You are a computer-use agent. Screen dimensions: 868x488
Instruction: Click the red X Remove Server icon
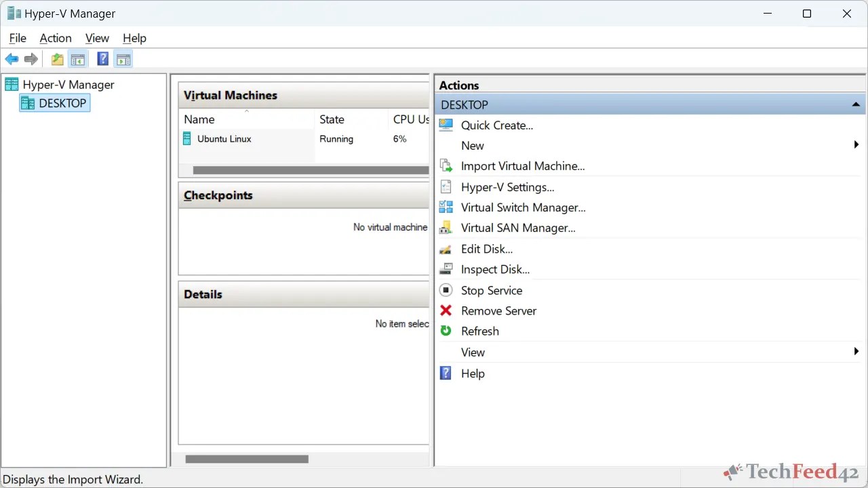tap(446, 310)
